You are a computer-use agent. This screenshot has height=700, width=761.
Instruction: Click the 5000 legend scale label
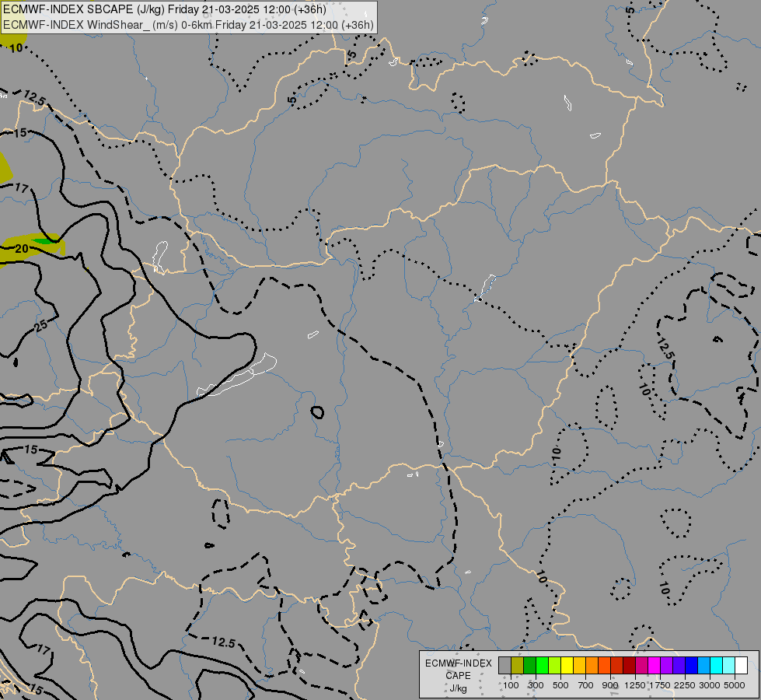[735, 685]
